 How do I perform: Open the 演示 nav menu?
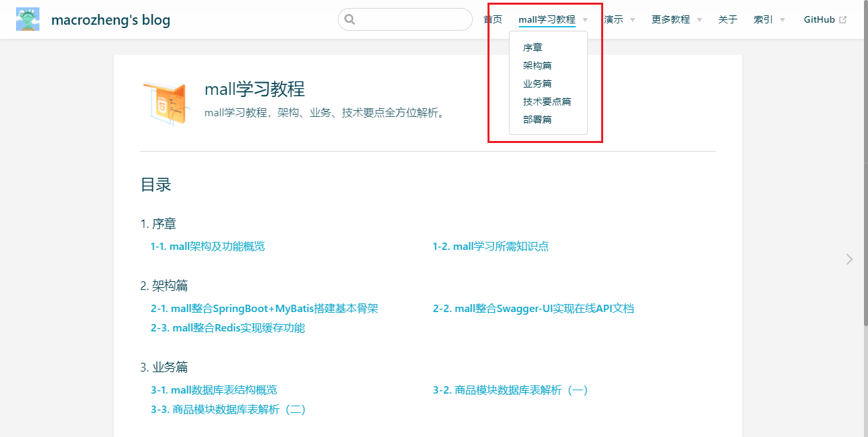[613, 19]
